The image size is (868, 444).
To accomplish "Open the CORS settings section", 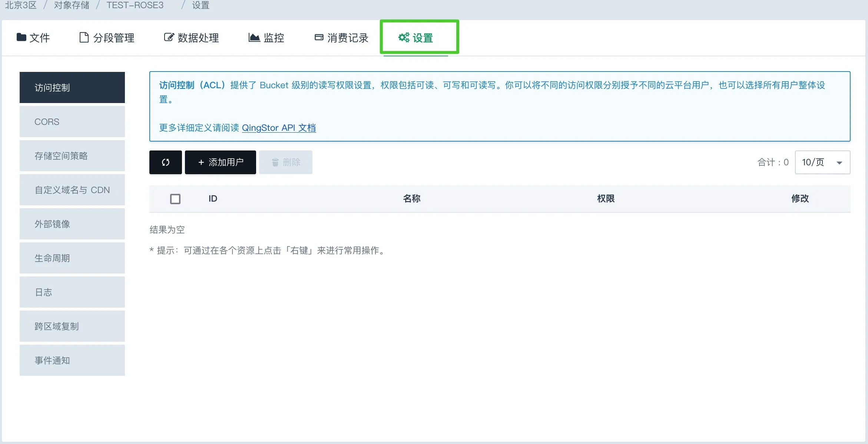I will pyautogui.click(x=72, y=122).
